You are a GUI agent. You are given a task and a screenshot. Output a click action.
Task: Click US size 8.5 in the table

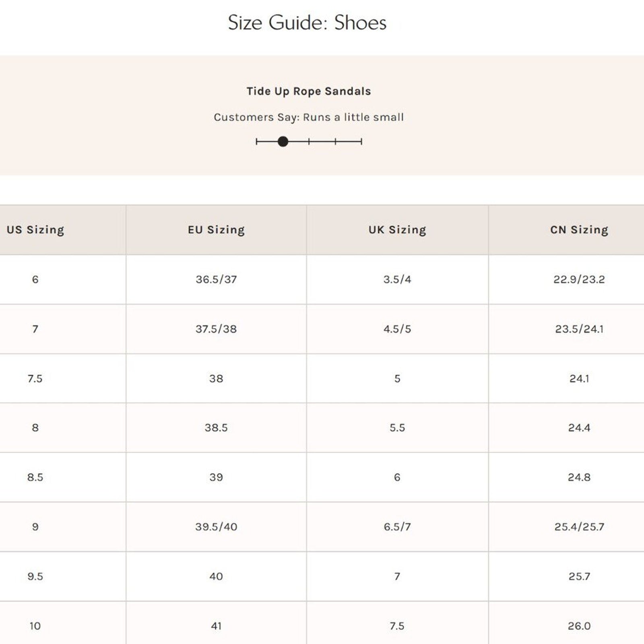point(35,477)
